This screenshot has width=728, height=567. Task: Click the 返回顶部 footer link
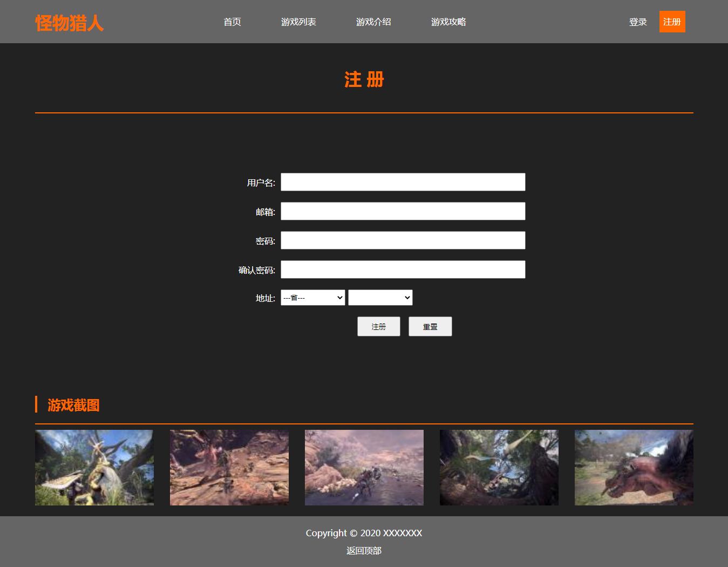pos(364,551)
